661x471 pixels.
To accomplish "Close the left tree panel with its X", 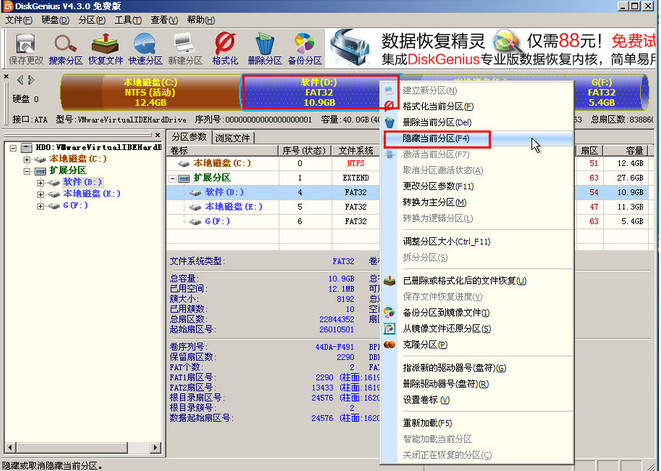I will [x=157, y=135].
